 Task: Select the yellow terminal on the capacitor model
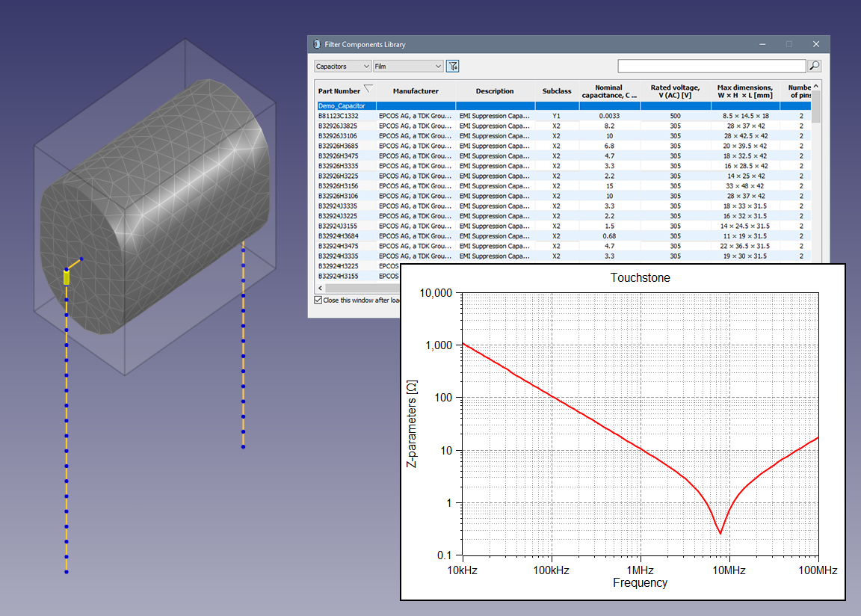click(x=67, y=277)
